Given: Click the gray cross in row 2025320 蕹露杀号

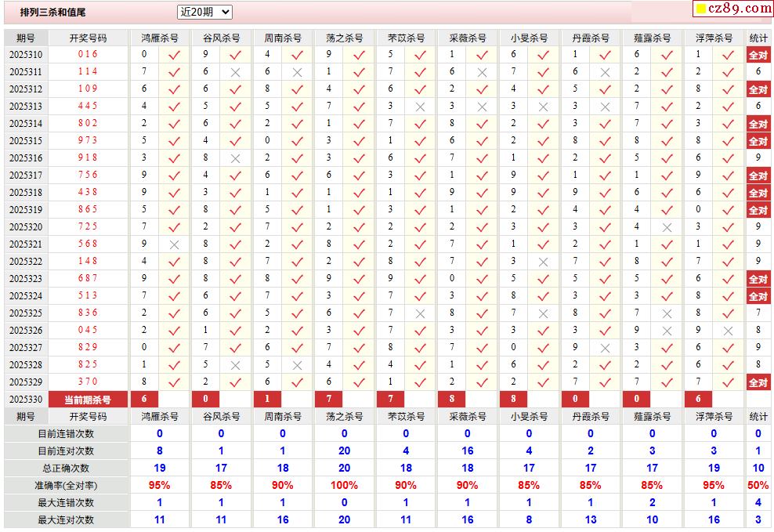Looking at the screenshot, I should point(667,227).
